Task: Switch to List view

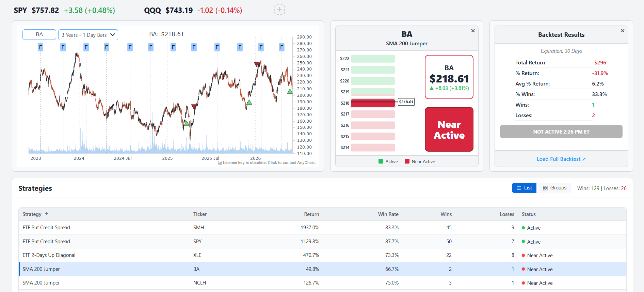Action: (x=524, y=188)
